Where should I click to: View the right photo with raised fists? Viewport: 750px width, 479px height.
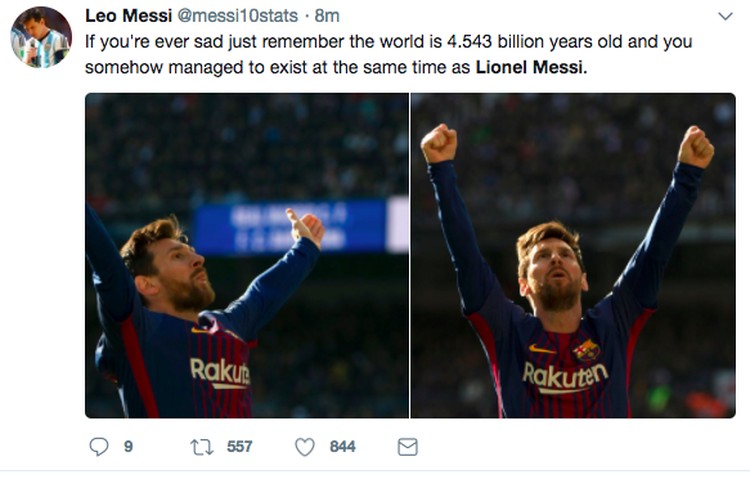573,256
